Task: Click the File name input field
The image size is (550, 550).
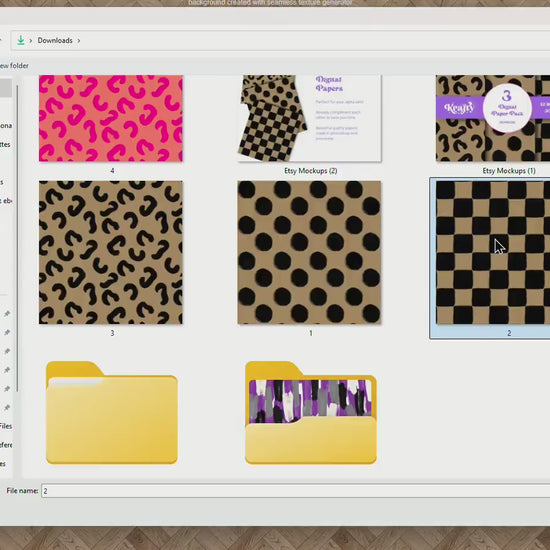Action: [x=295, y=491]
